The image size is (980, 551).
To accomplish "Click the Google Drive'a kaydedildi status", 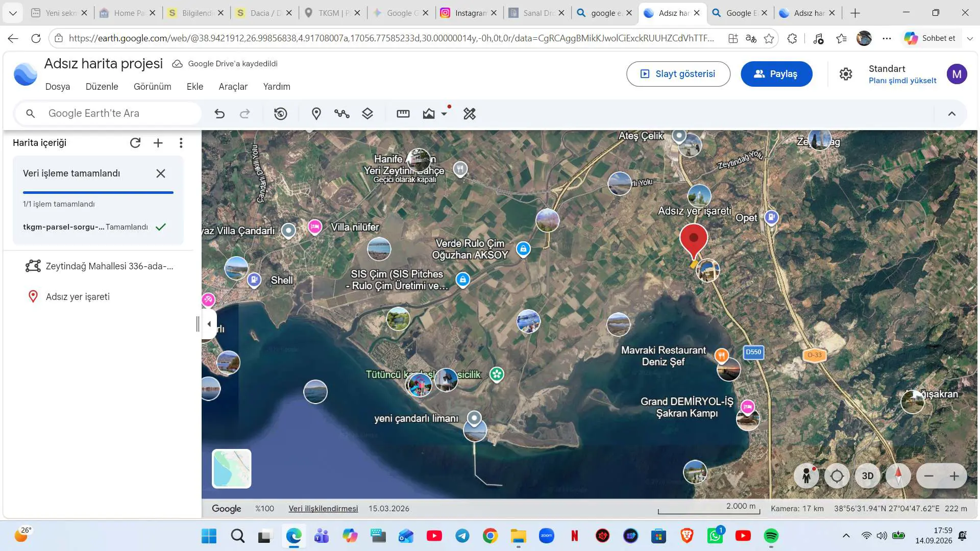I will [225, 64].
